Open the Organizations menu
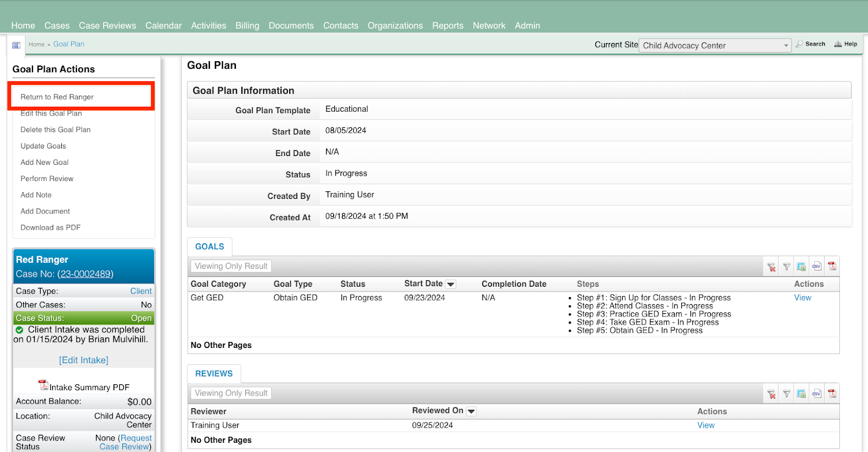Screen dimensions: 868x452 [x=395, y=25]
